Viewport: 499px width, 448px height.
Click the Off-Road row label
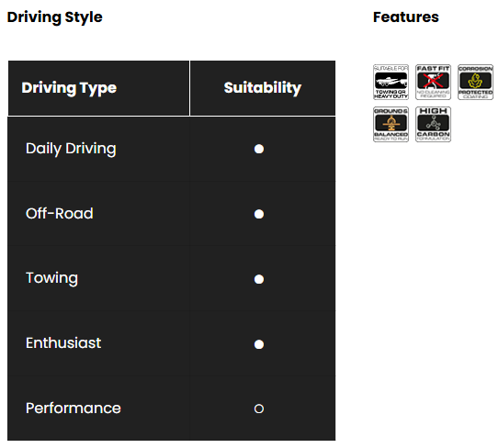click(60, 213)
